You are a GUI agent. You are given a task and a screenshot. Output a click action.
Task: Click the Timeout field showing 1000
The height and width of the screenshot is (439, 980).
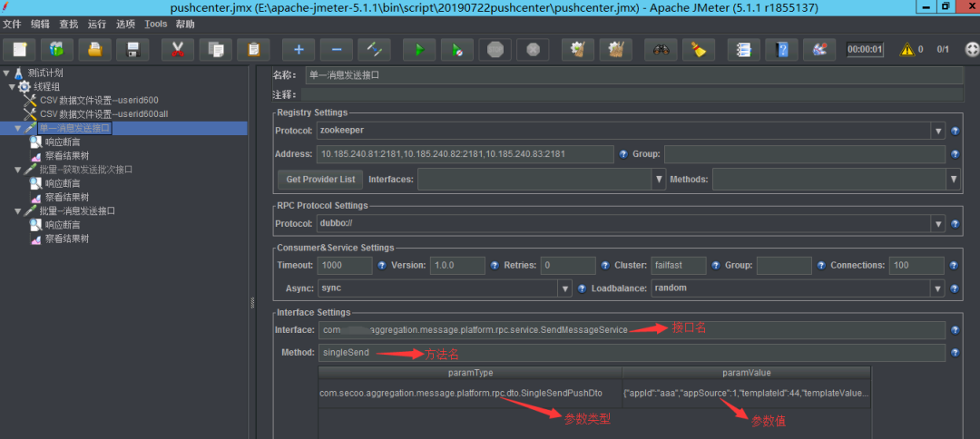coord(345,266)
